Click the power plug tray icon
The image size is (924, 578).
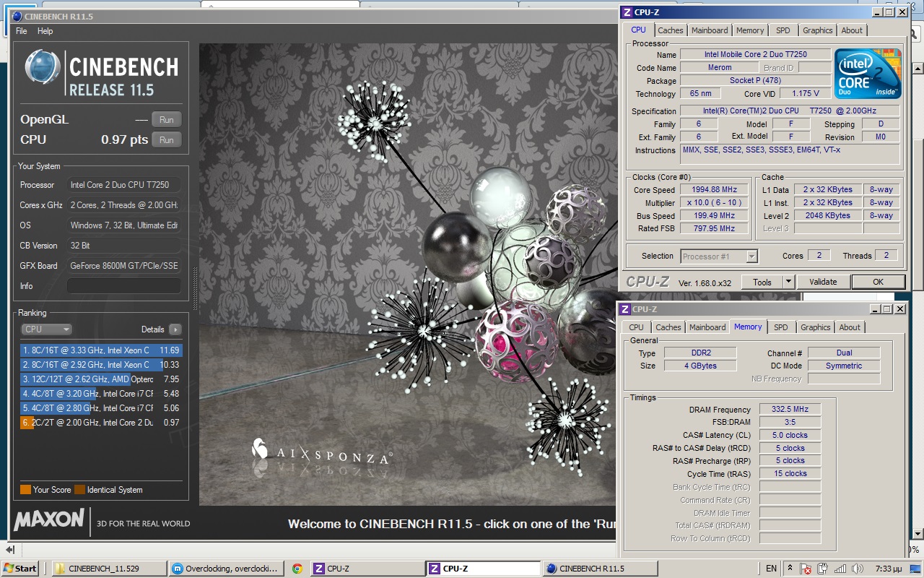(x=822, y=569)
